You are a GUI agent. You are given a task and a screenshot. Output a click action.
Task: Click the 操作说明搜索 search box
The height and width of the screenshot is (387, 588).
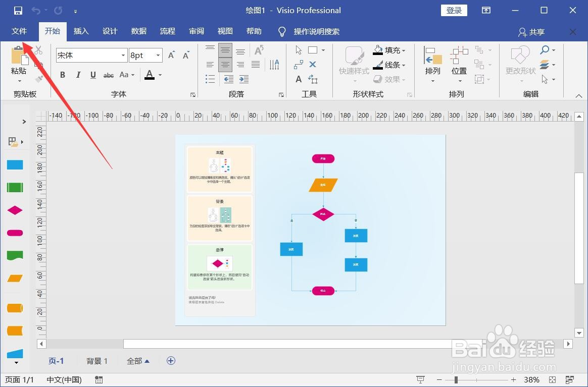click(x=317, y=32)
